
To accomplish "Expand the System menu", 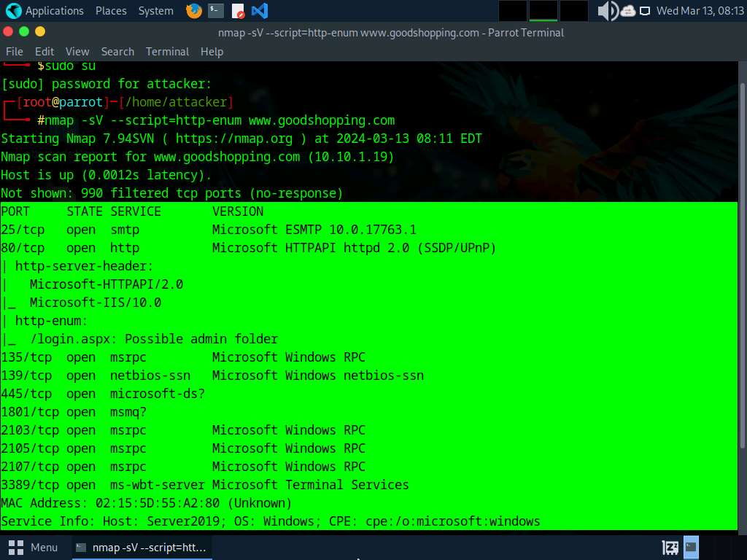I will coord(155,11).
